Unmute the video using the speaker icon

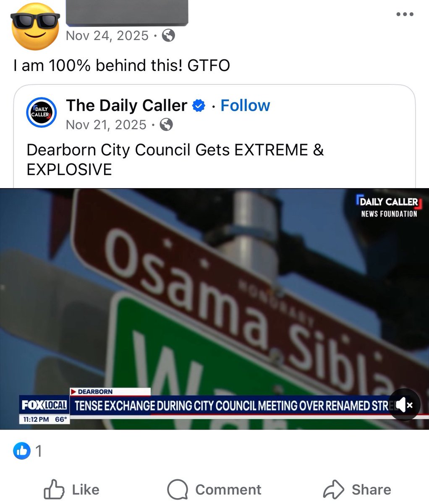(x=404, y=405)
